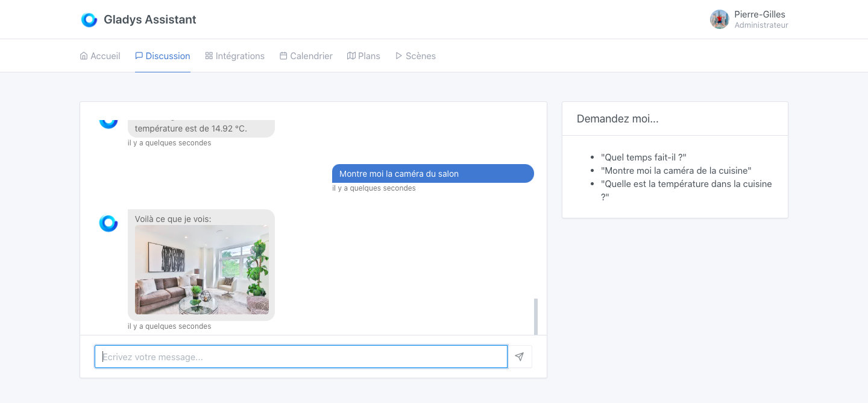Click the Gladys avatar beside the camera reply
The height and width of the screenshot is (403, 868).
[x=108, y=223]
